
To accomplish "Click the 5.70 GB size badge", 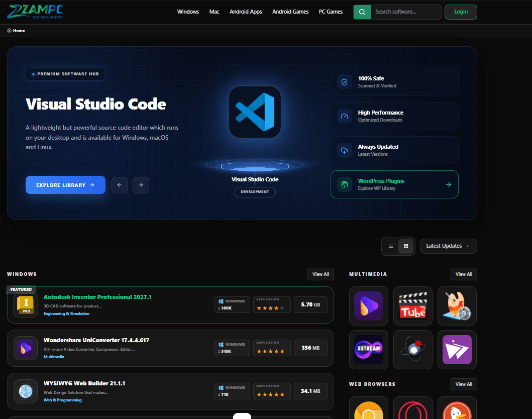I will [x=310, y=304].
